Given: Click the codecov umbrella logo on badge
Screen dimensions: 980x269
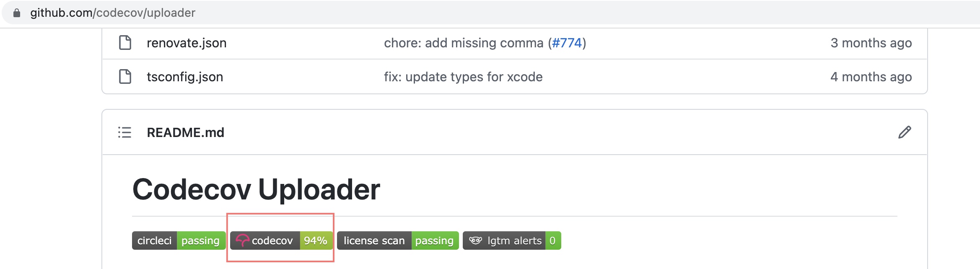Looking at the screenshot, I should point(242,241).
